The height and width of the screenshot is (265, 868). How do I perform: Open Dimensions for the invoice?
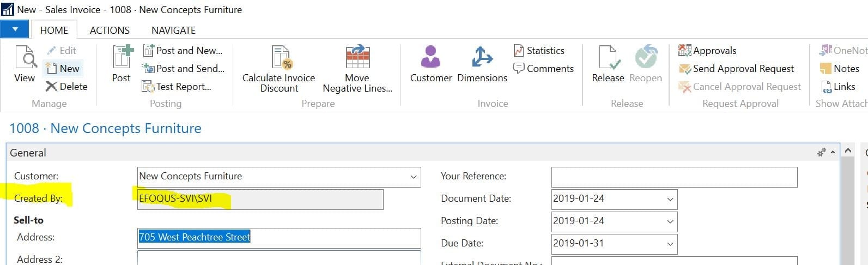pos(482,64)
